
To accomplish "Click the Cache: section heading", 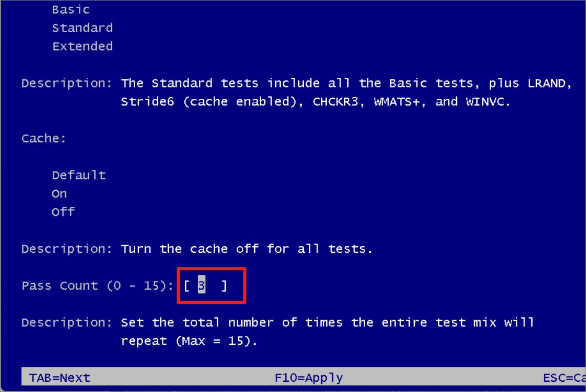I will [43, 138].
